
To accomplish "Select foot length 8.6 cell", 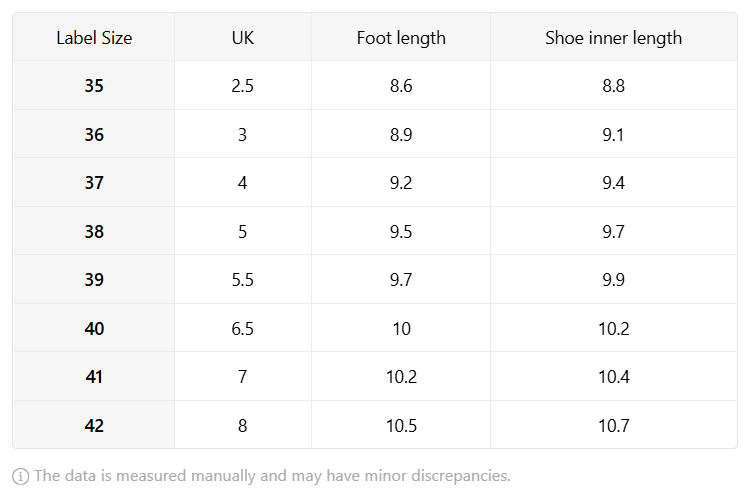I will [401, 85].
